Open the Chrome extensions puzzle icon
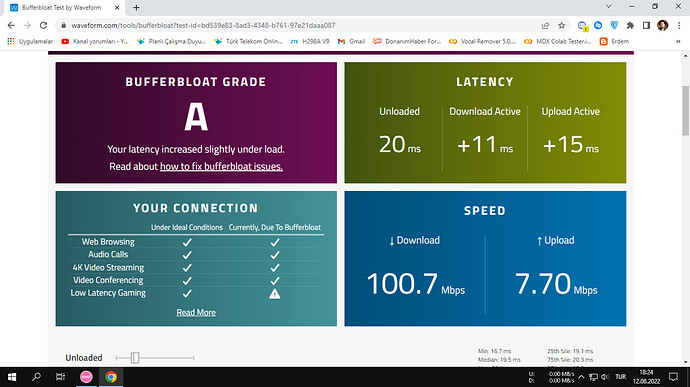The width and height of the screenshot is (690, 387). [x=630, y=26]
